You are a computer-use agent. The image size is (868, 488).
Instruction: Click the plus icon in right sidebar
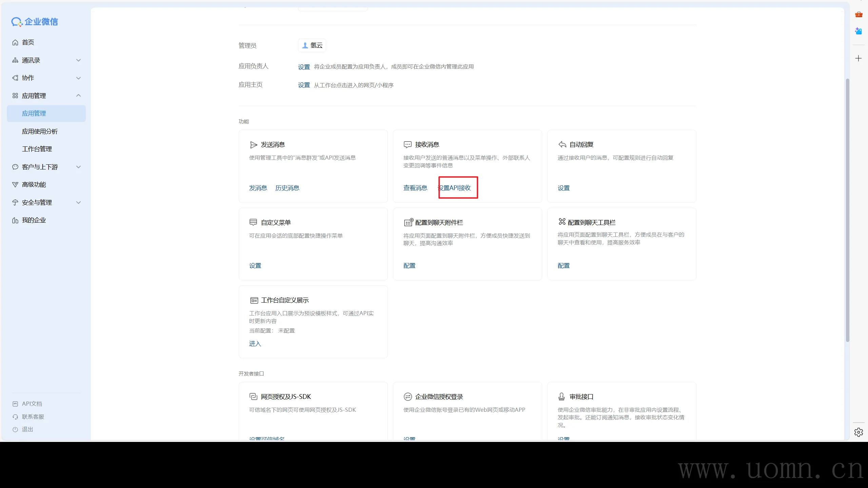859,58
